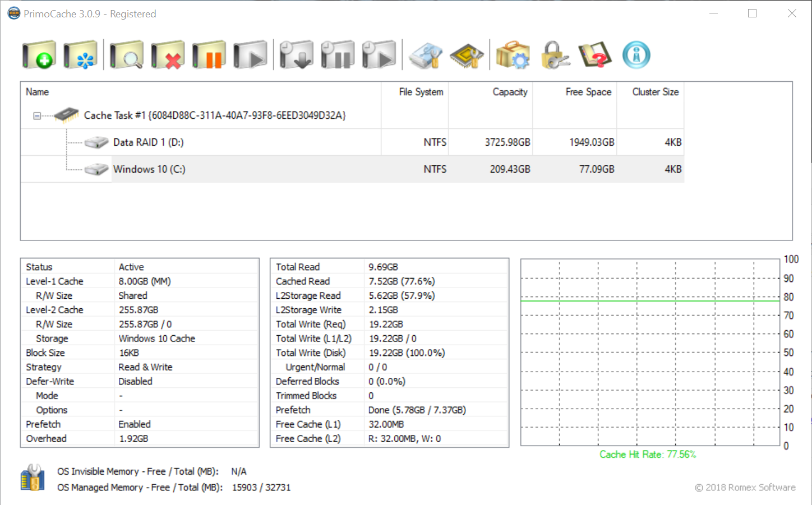Click L2Storage Write value 2.15GB
Image resolution: width=812 pixels, height=505 pixels.
[383, 310]
